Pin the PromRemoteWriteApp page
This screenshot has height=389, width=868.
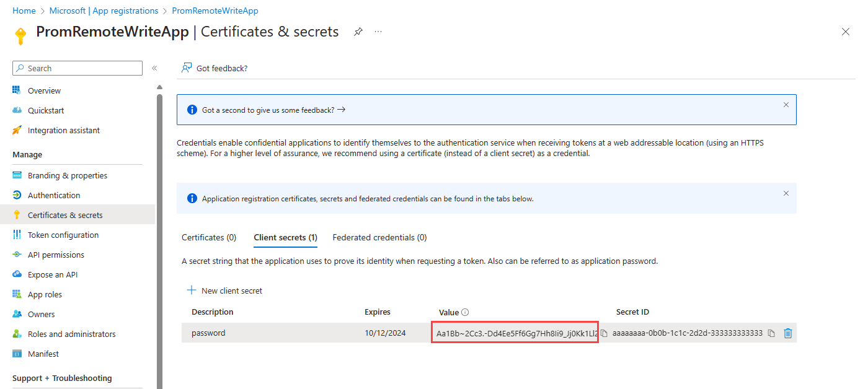358,32
